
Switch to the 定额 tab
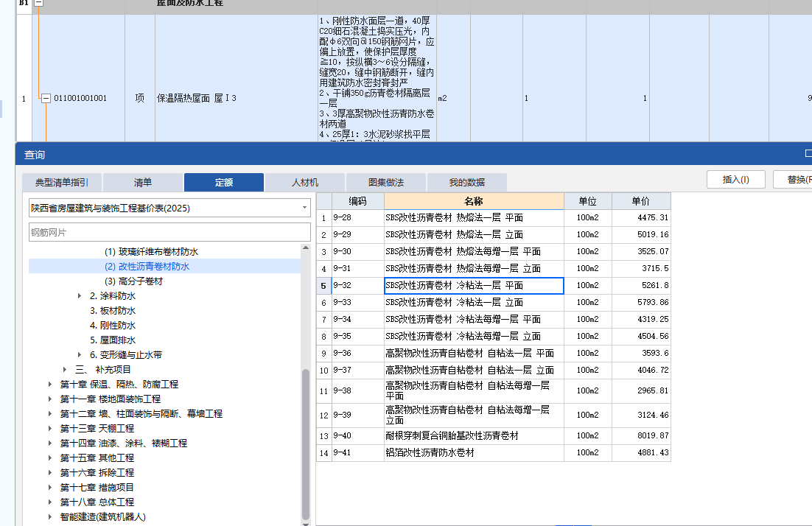[223, 182]
